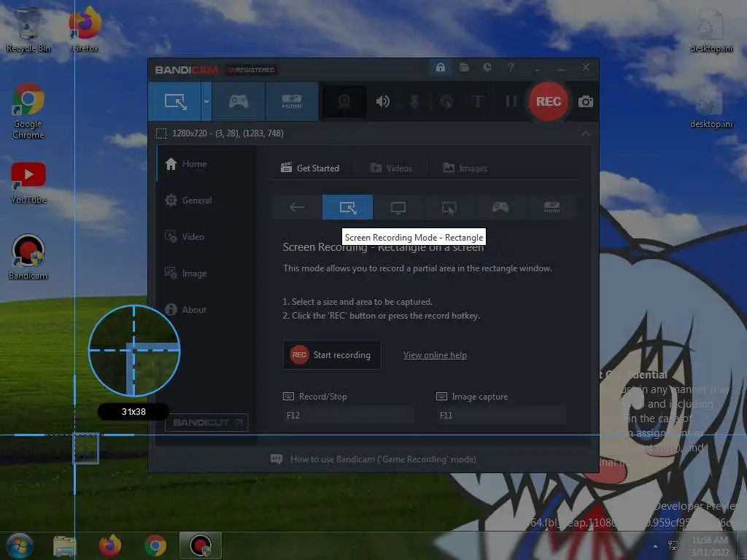This screenshot has width=747, height=560.
Task: Open File Explorer from the taskbar
Action: point(64,545)
